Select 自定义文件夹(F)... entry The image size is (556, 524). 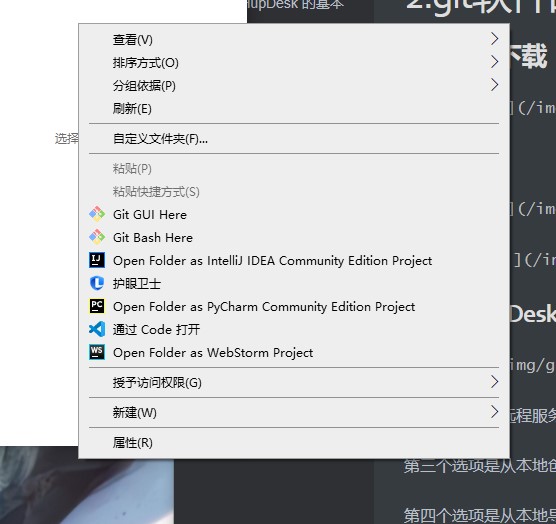(294, 139)
